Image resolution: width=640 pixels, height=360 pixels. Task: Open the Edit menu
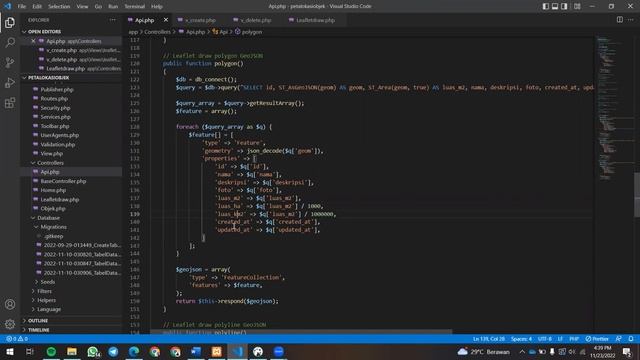point(37,7)
